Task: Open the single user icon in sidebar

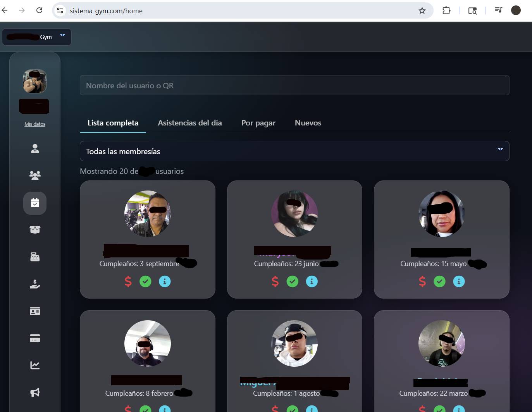Action: click(35, 149)
